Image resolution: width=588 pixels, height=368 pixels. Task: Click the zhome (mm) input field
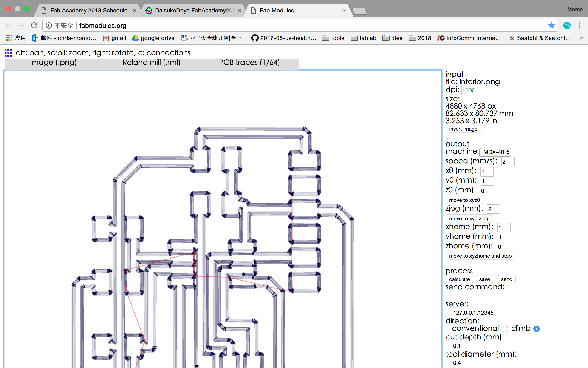click(x=503, y=247)
